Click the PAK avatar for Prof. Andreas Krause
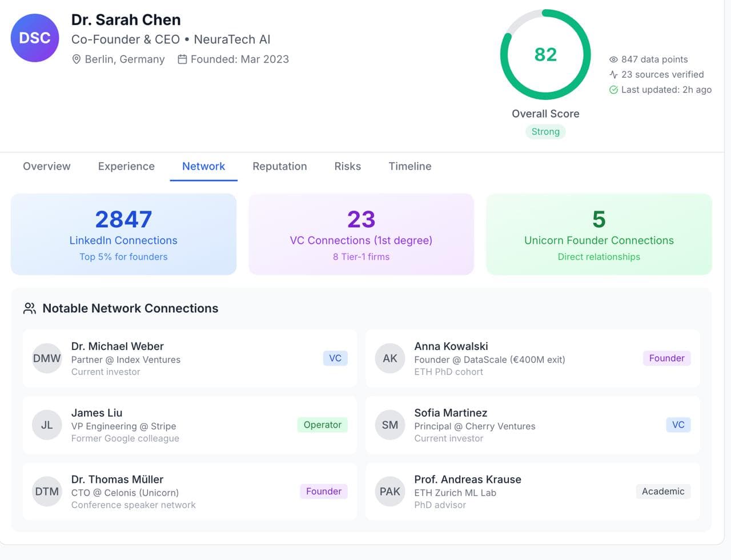This screenshot has height=560, width=731. [389, 491]
